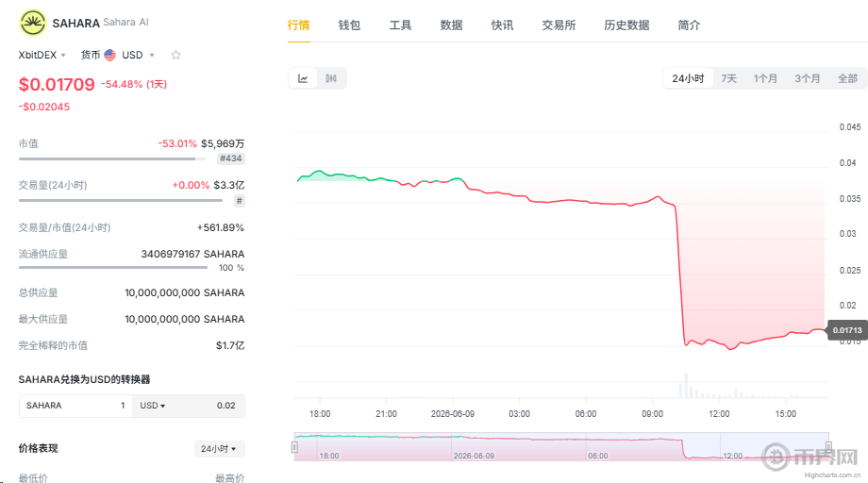Click the 0.01713 current price label on chart

click(847, 330)
